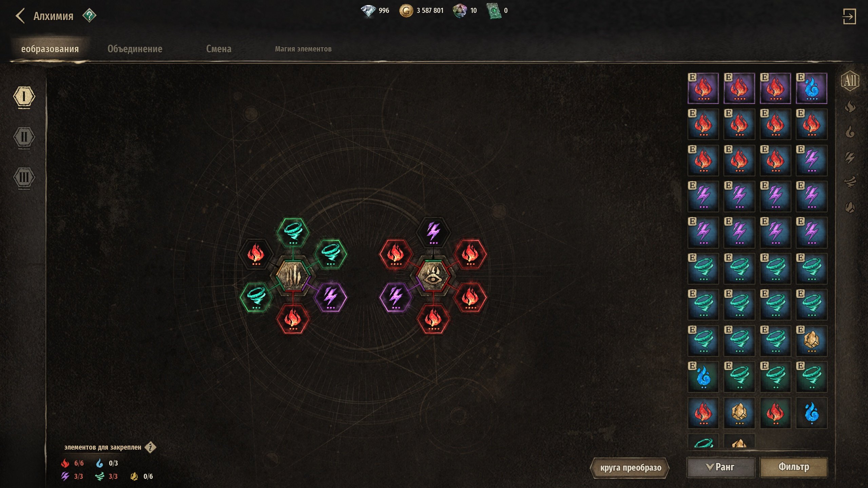This screenshot has height=488, width=868.
Task: Select the eye symbol center hexagon
Action: click(432, 275)
